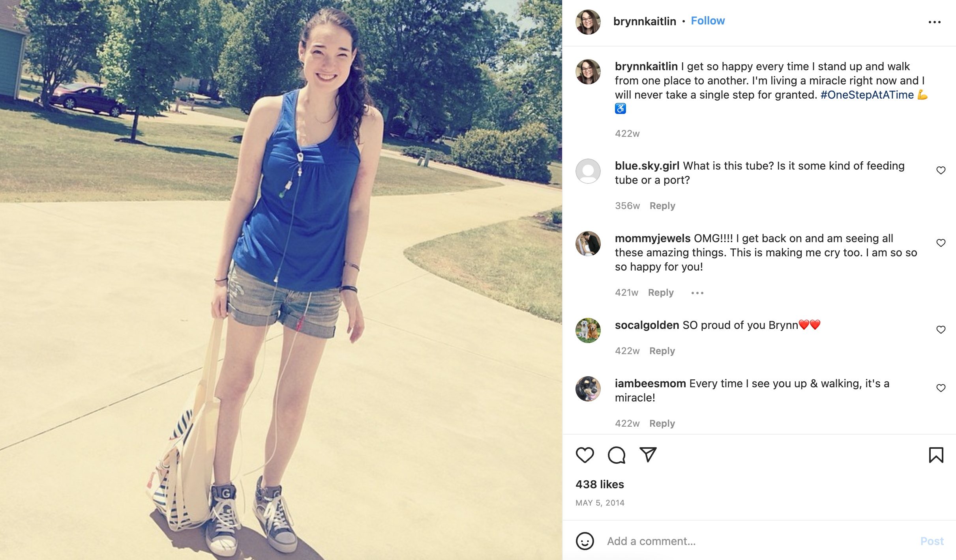
Task: Open the emoji picker smiley icon
Action: tap(585, 541)
